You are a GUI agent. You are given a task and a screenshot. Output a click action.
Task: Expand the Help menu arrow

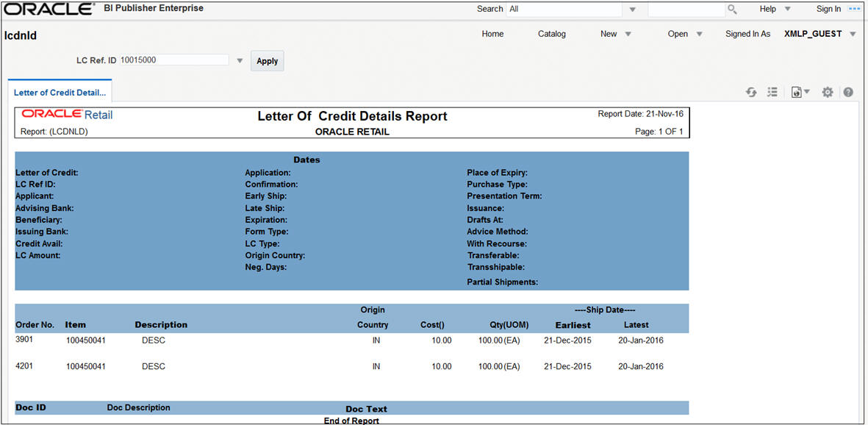788,10
